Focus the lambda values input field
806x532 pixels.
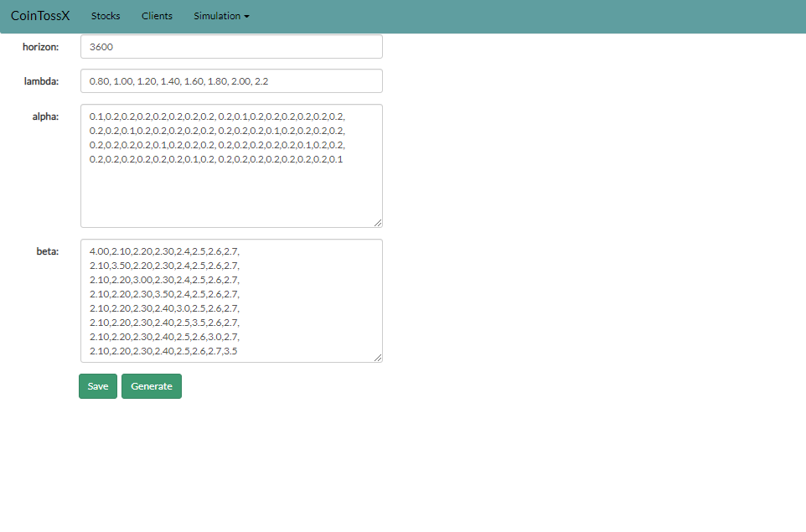(x=231, y=81)
